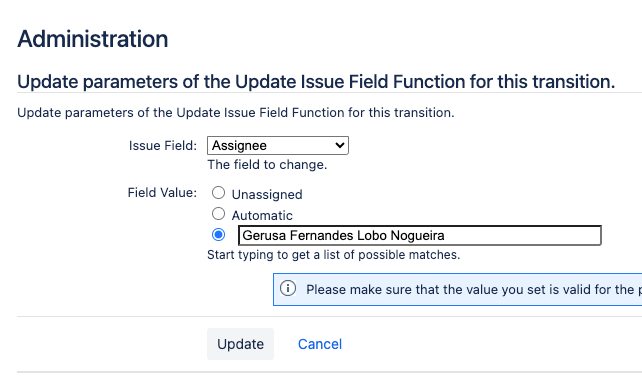The image size is (642, 378).
Task: Click the Administration page heading
Action: pos(93,39)
